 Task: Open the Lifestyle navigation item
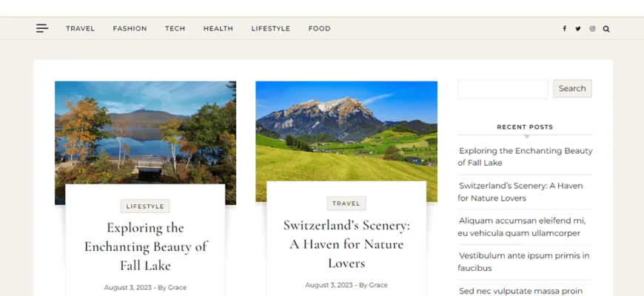271,28
